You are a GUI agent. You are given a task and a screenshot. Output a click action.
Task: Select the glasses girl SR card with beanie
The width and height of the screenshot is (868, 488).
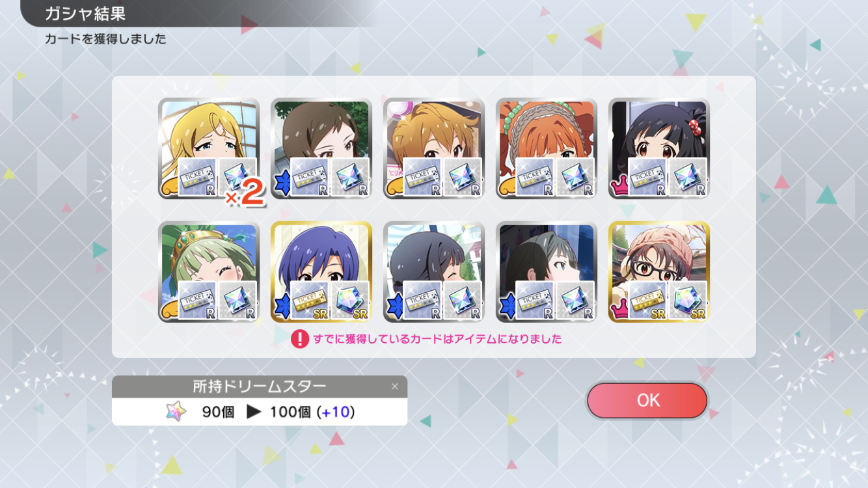[659, 271]
